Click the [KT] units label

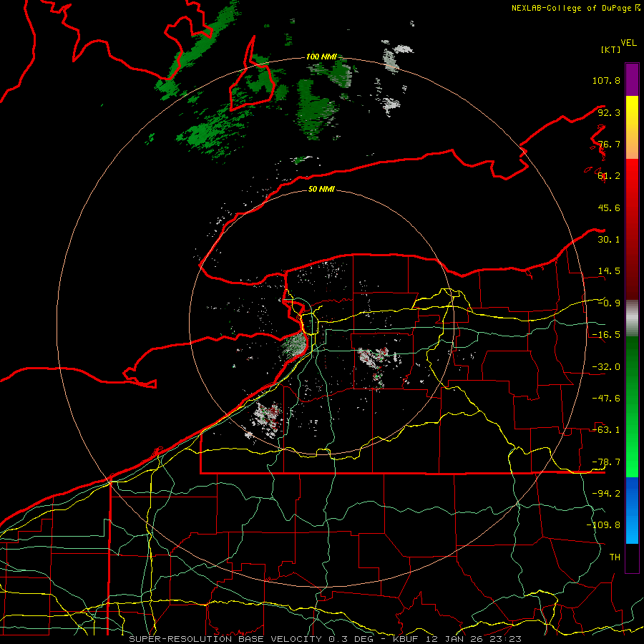(611, 49)
